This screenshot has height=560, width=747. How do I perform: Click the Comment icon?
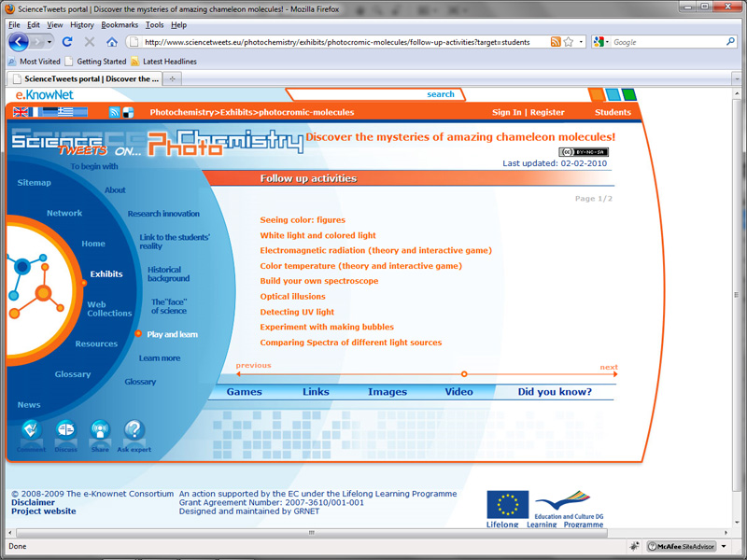pyautogui.click(x=31, y=430)
